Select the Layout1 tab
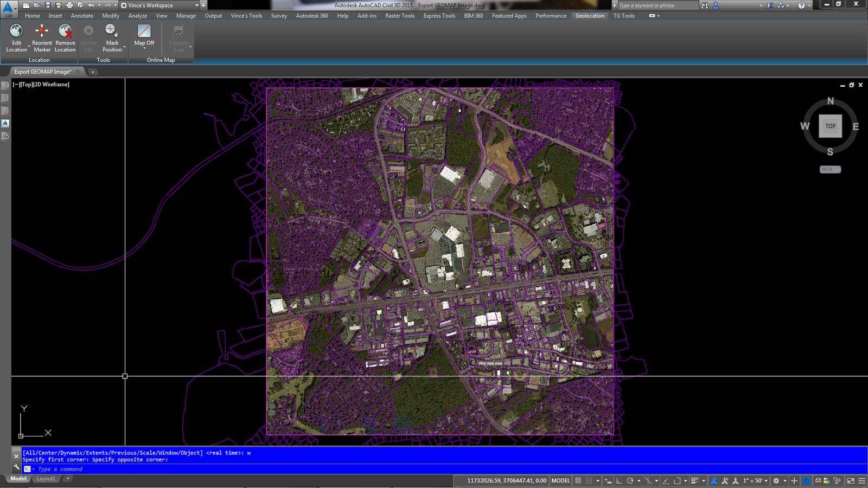Viewport: 868px width, 488px height. coord(46,479)
